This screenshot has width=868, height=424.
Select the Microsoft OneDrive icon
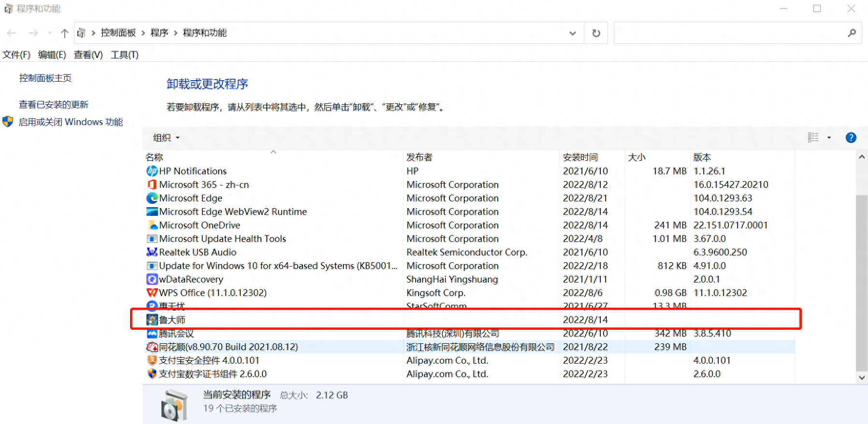[x=152, y=225]
